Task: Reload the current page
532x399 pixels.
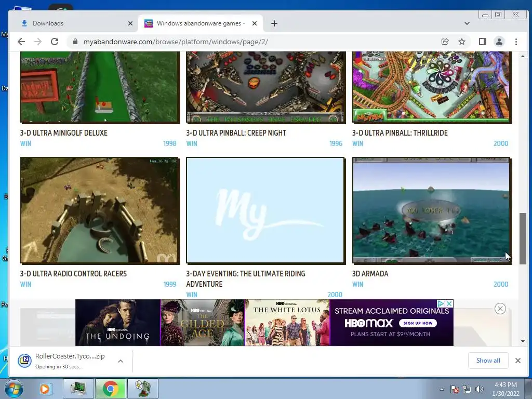Action: (55, 42)
